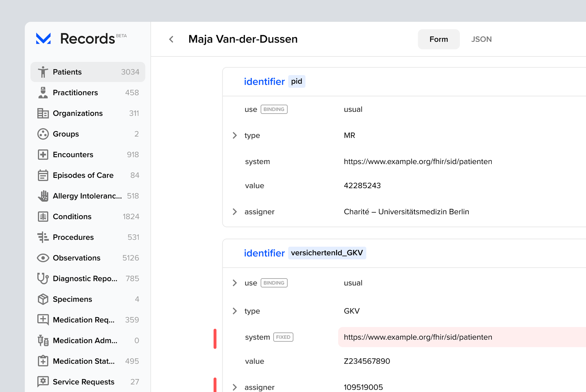Expand the type MR row
The image size is (586, 392).
tap(234, 135)
